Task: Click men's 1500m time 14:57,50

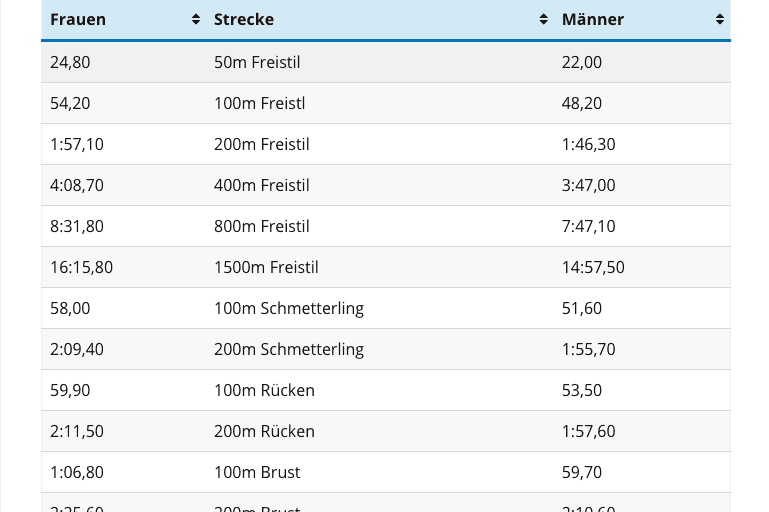Action: point(593,267)
